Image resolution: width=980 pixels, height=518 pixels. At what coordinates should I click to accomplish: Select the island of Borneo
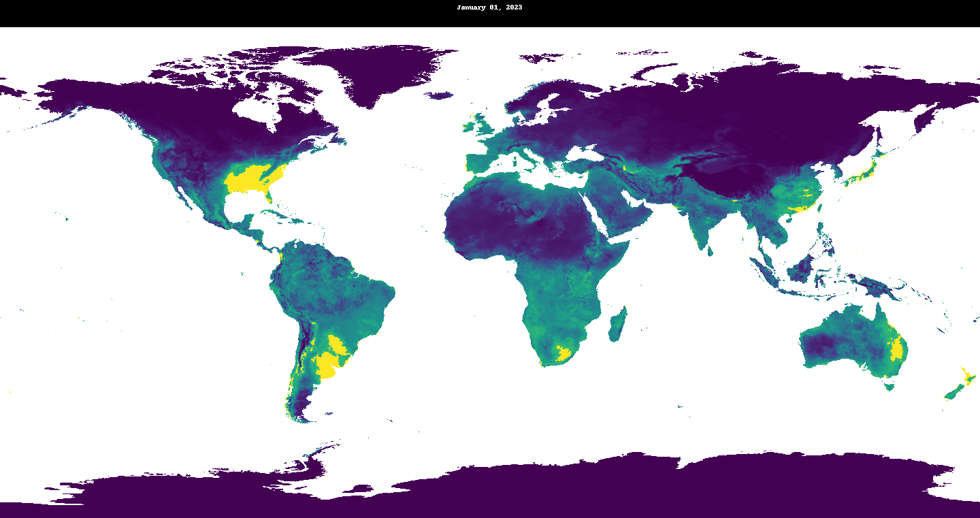point(802,268)
